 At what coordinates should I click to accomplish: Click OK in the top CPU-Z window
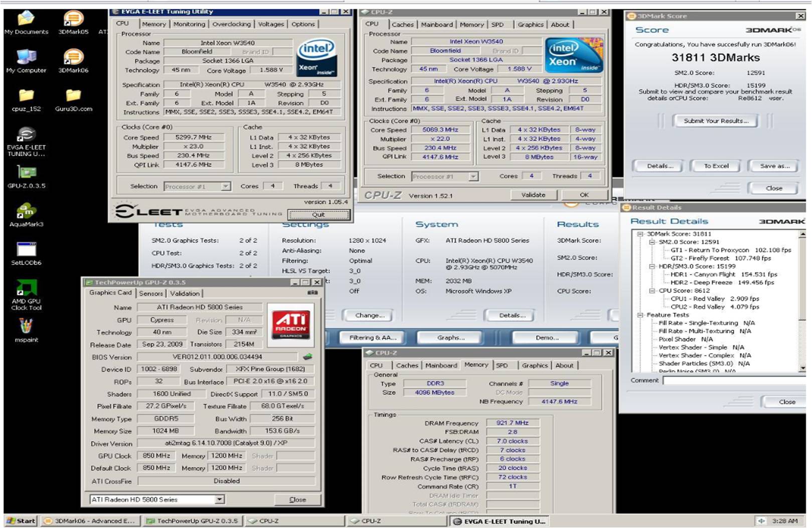click(584, 195)
